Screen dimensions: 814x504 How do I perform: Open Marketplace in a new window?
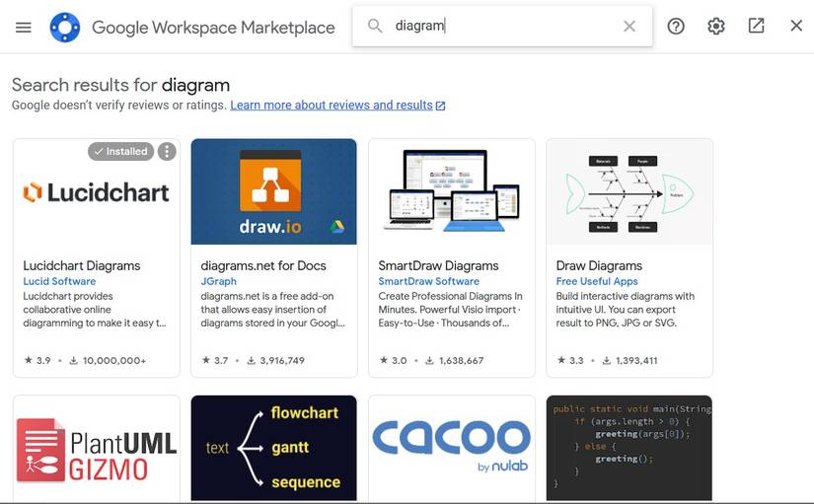click(x=756, y=26)
